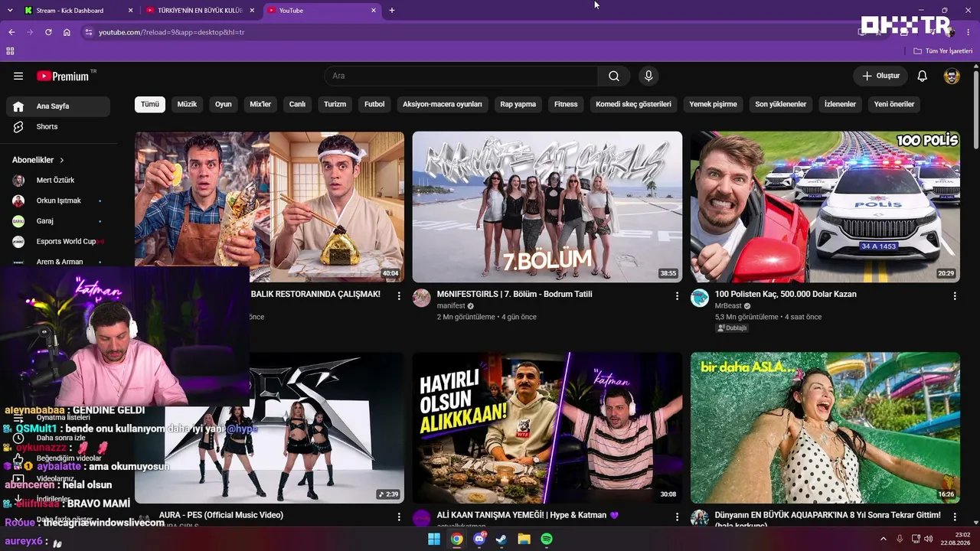This screenshot has height=551, width=980.
Task: Select the Oyun filter chip
Action: point(224,104)
